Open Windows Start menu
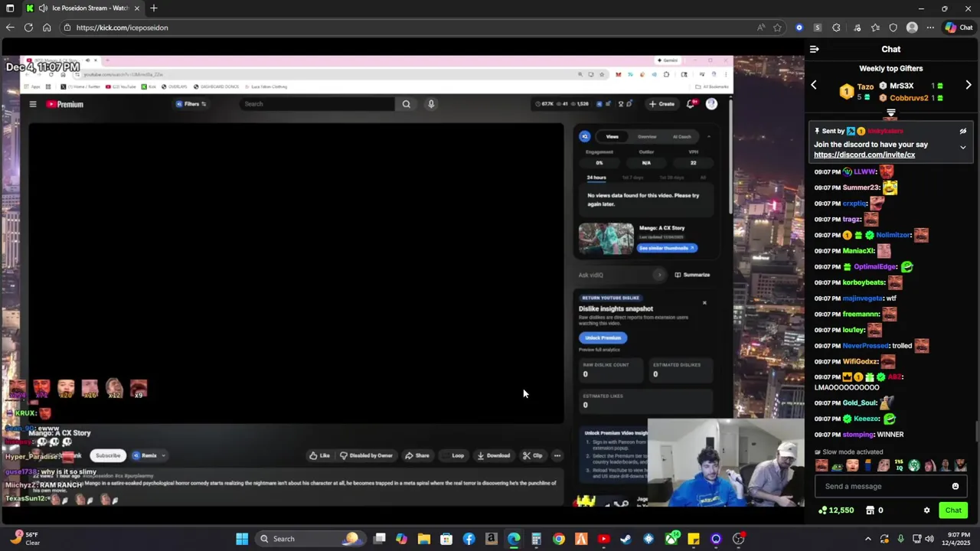Viewport: 980px width, 551px height. (242, 539)
